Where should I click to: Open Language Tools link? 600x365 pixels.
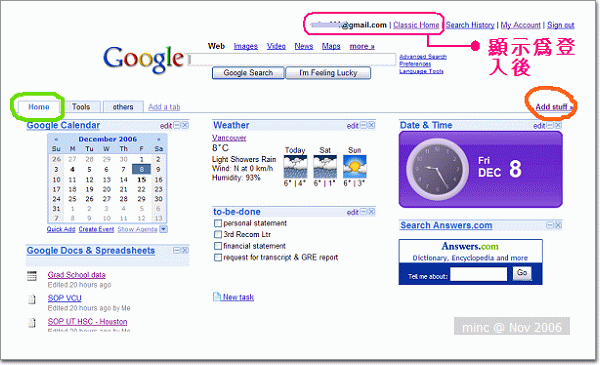click(421, 71)
